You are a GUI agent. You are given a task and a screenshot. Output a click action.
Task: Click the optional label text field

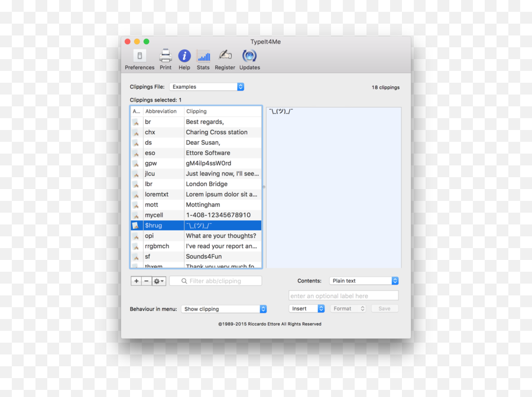(x=343, y=295)
